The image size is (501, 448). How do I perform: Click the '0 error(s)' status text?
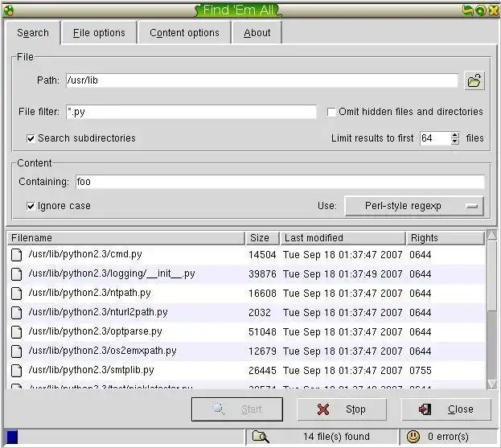[x=448, y=437]
